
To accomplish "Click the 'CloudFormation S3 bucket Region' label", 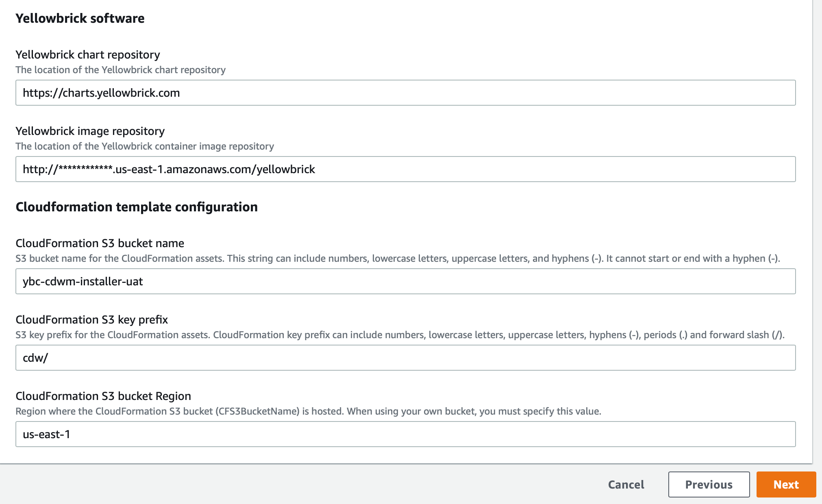I will click(103, 396).
